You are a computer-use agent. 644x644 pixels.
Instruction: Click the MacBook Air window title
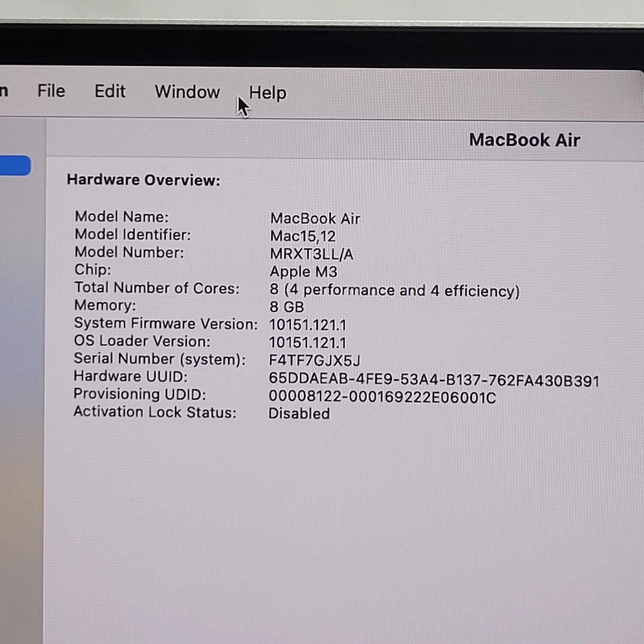tap(524, 140)
